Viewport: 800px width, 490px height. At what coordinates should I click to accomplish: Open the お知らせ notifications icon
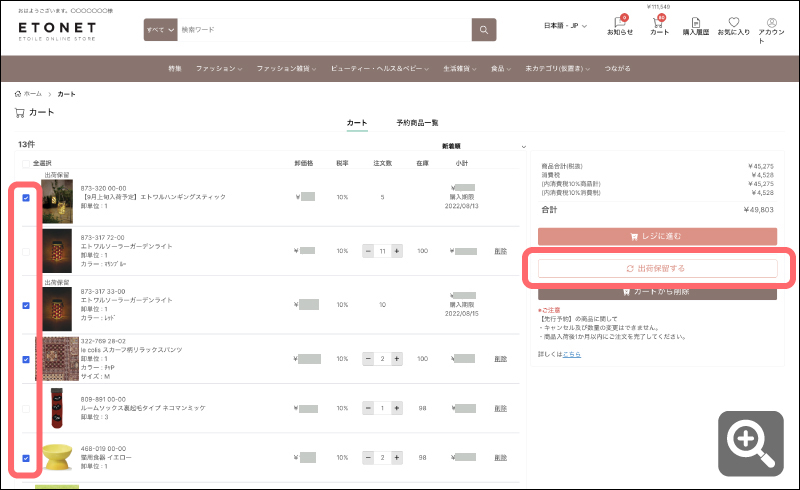coord(620,26)
